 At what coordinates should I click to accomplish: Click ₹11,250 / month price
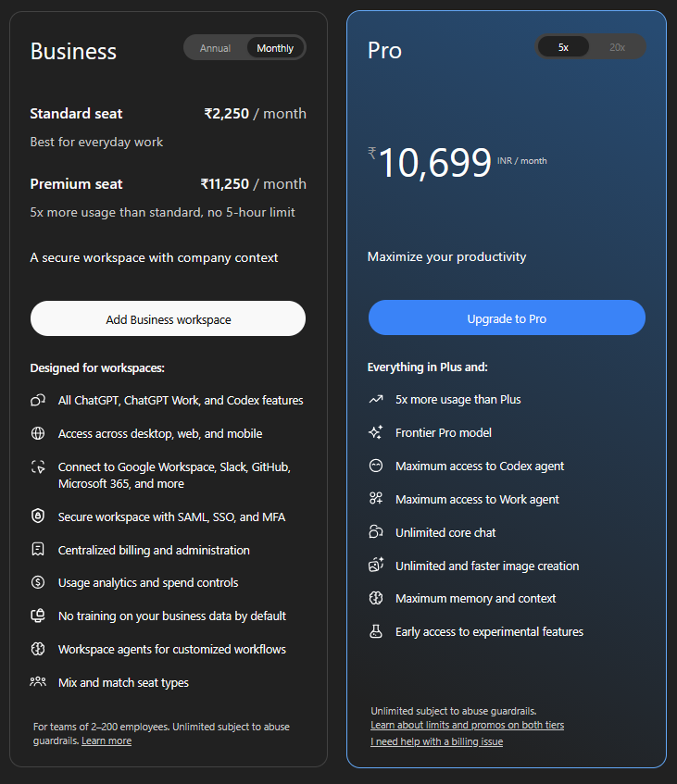[253, 184]
